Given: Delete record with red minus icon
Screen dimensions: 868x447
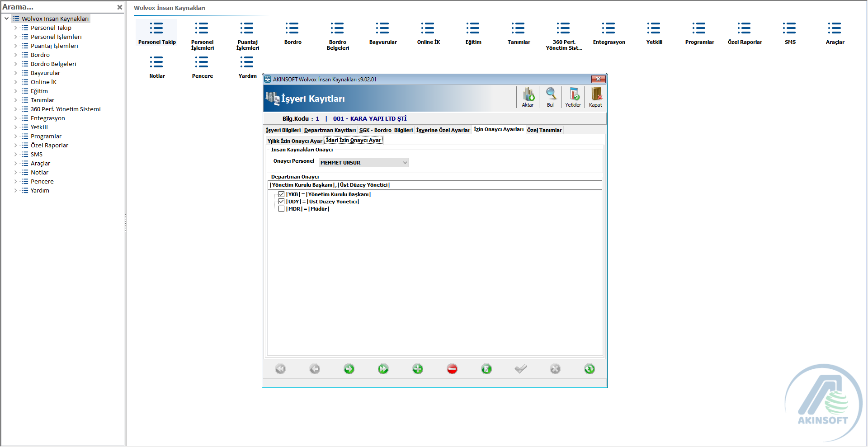Looking at the screenshot, I should click(452, 369).
